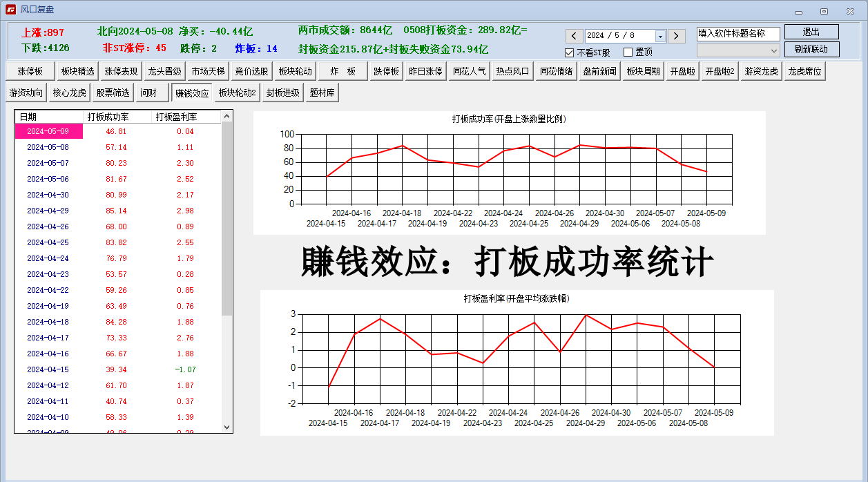This screenshot has height=482, width=868.
Task: Click the -1.07 profit value
Action: [x=185, y=369]
